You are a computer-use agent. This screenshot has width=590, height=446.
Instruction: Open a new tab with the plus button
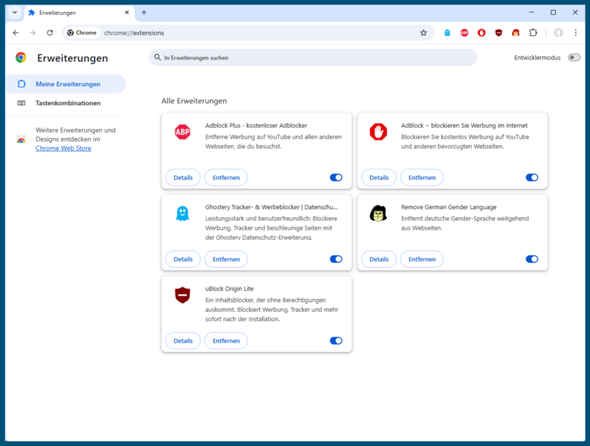[144, 12]
